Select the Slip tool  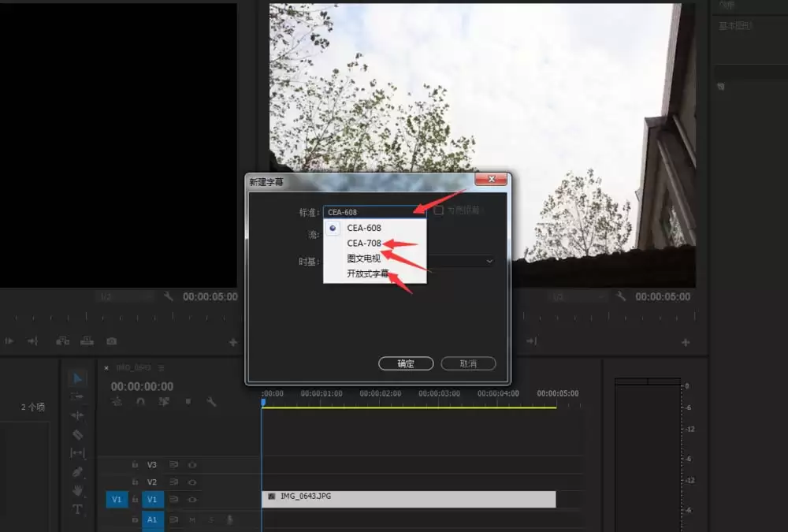77,453
